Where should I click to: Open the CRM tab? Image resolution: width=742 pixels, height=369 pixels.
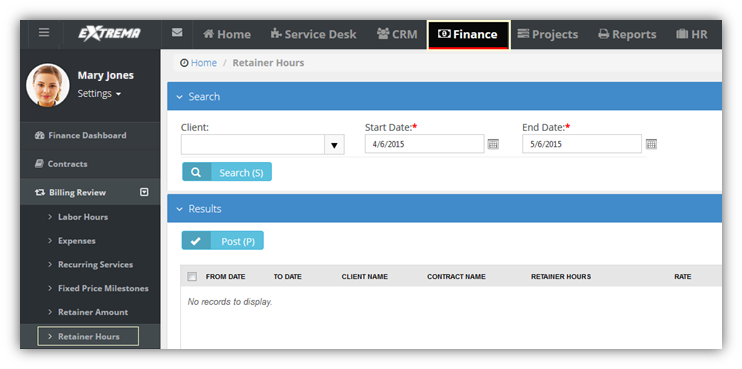tap(397, 34)
